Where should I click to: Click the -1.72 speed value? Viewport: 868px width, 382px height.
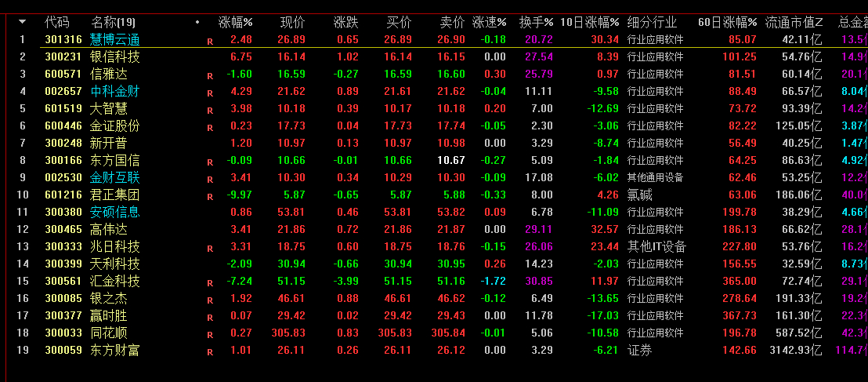pyautogui.click(x=493, y=281)
